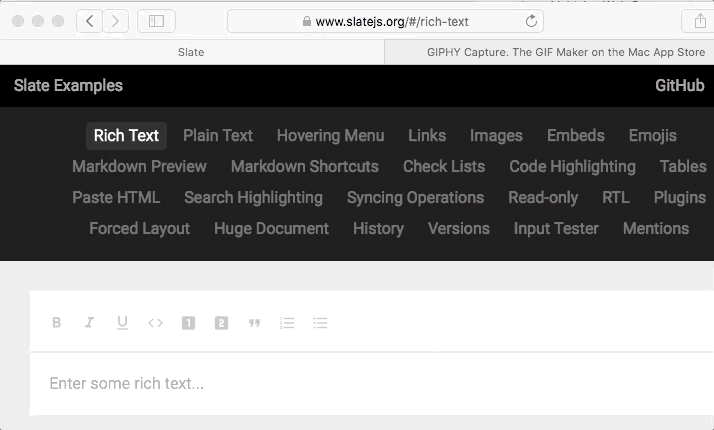Open the Check Lists example
Screen dimensions: 714x430
[x=444, y=166]
